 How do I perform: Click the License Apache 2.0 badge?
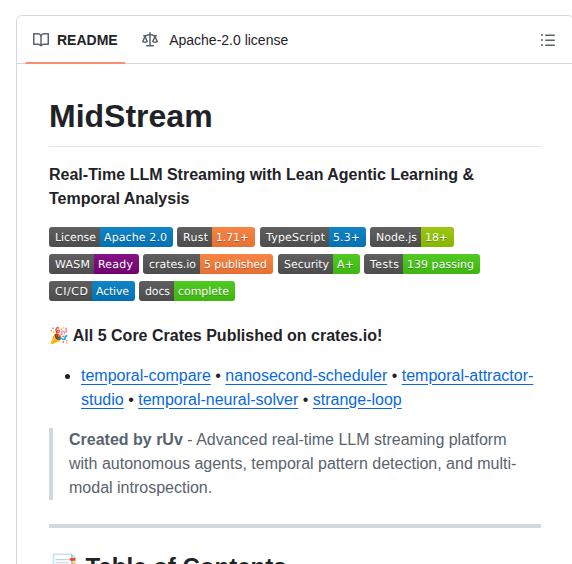click(x=111, y=237)
